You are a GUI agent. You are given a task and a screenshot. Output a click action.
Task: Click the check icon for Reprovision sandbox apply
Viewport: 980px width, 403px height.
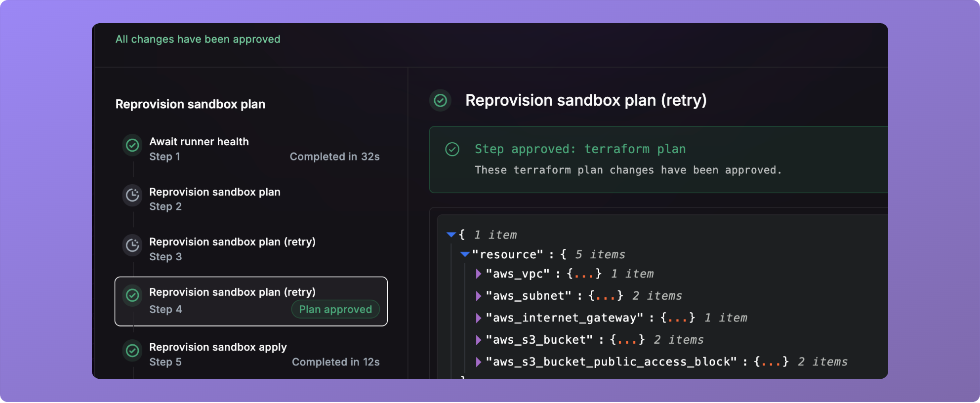pyautogui.click(x=132, y=351)
